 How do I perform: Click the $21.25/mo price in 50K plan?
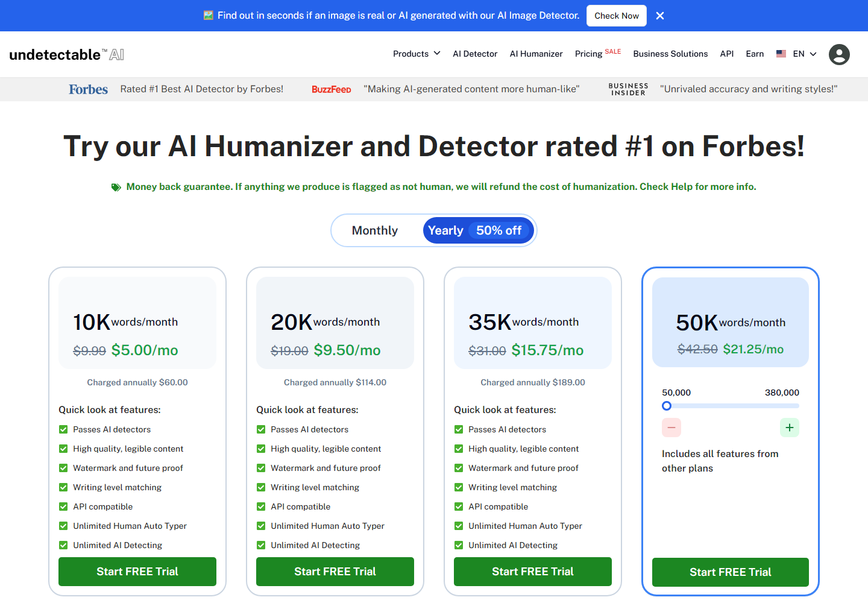[x=753, y=349]
